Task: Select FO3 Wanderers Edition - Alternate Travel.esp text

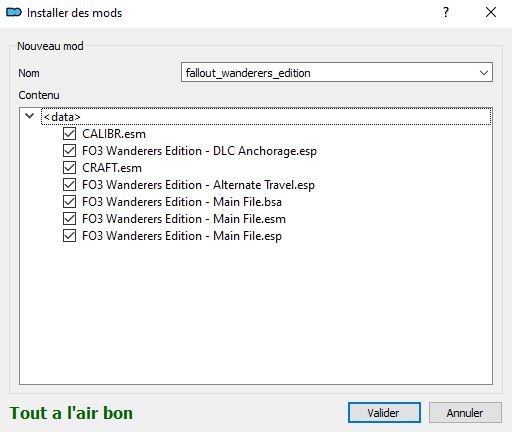Action: 198,185
